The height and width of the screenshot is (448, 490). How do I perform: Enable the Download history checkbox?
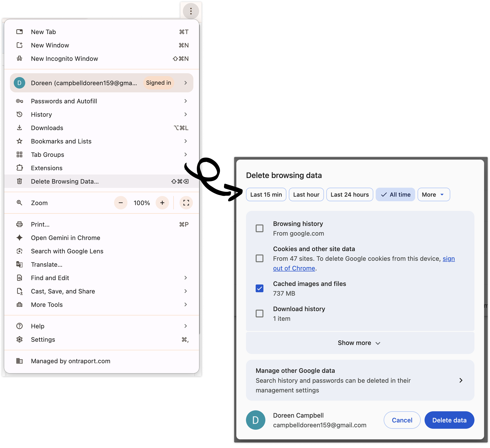click(x=259, y=314)
